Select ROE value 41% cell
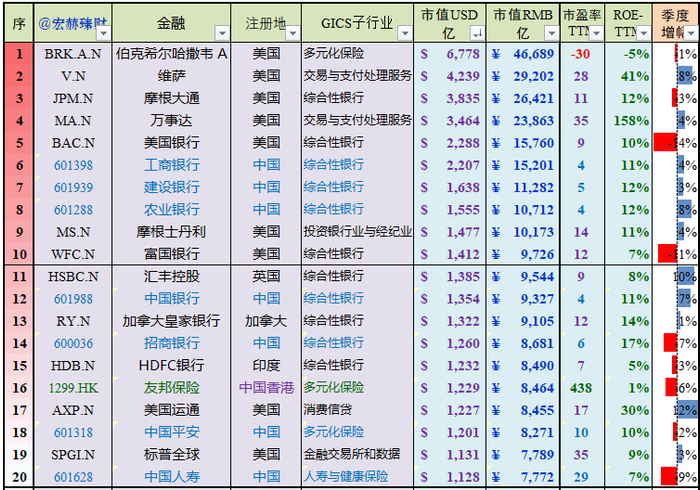The image size is (700, 490). [628, 76]
